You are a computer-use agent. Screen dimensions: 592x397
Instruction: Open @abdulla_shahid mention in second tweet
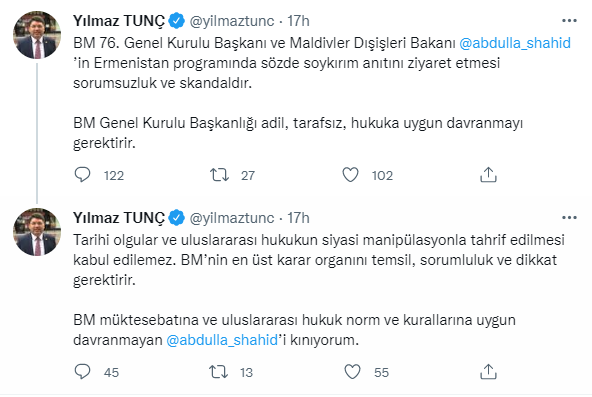point(222,340)
